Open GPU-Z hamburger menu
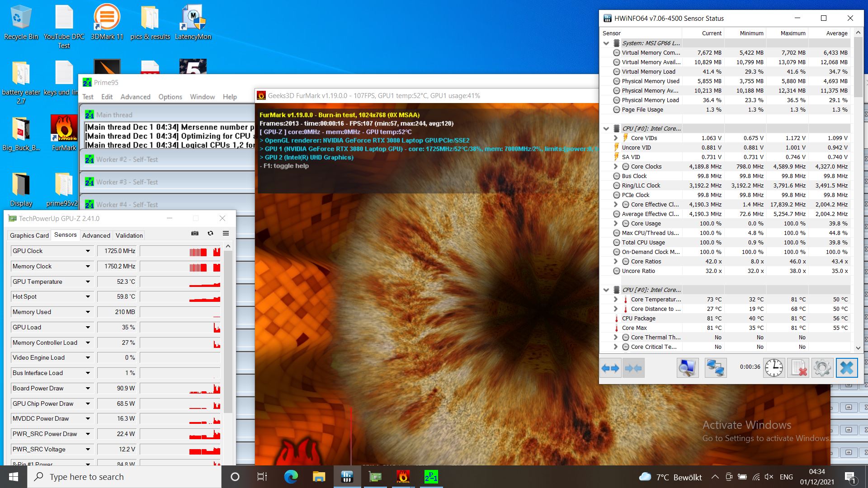Screen dimensions: 868x488 226,234
